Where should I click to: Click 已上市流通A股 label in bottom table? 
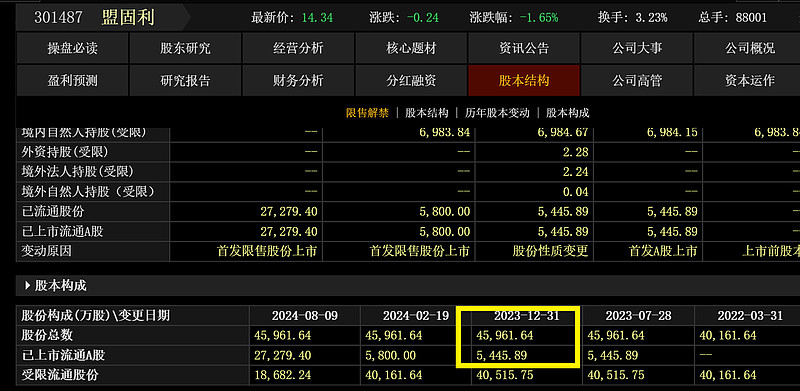[x=63, y=355]
